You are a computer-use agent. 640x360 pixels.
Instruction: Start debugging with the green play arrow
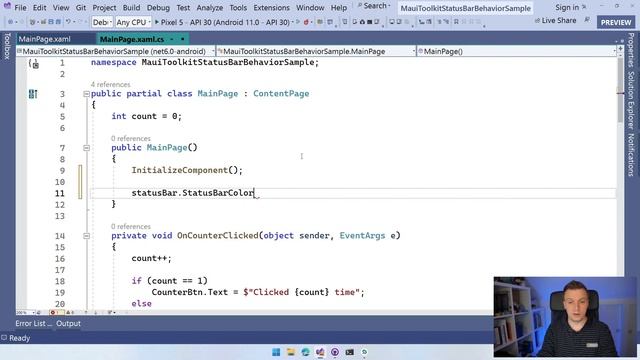click(x=157, y=22)
